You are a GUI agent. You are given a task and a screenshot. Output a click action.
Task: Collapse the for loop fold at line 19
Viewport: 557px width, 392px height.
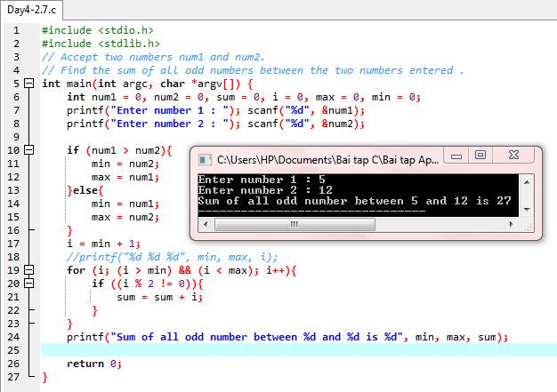(28, 270)
